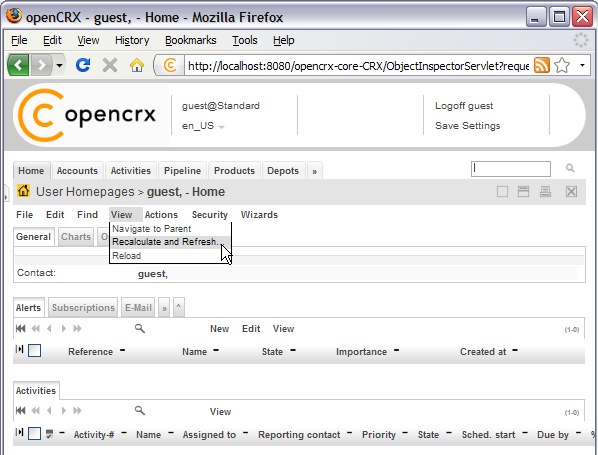
Task: Open the Actions menu
Action: 161,215
